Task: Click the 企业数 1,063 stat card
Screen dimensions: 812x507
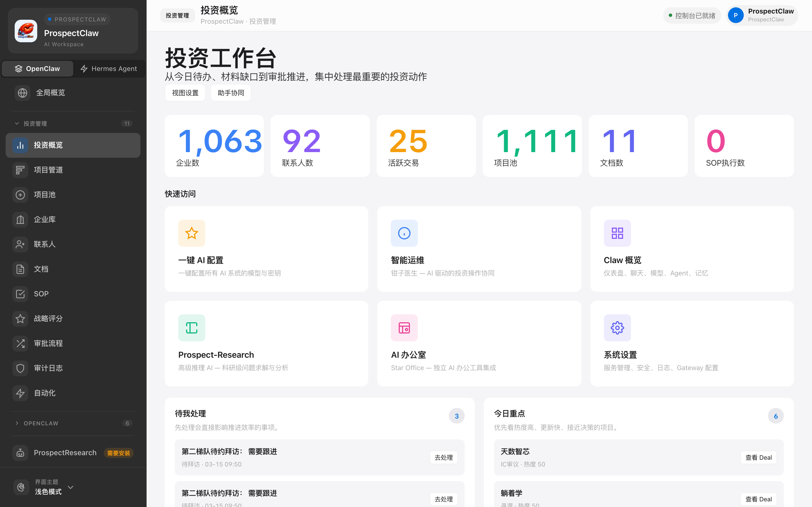Action: click(214, 146)
